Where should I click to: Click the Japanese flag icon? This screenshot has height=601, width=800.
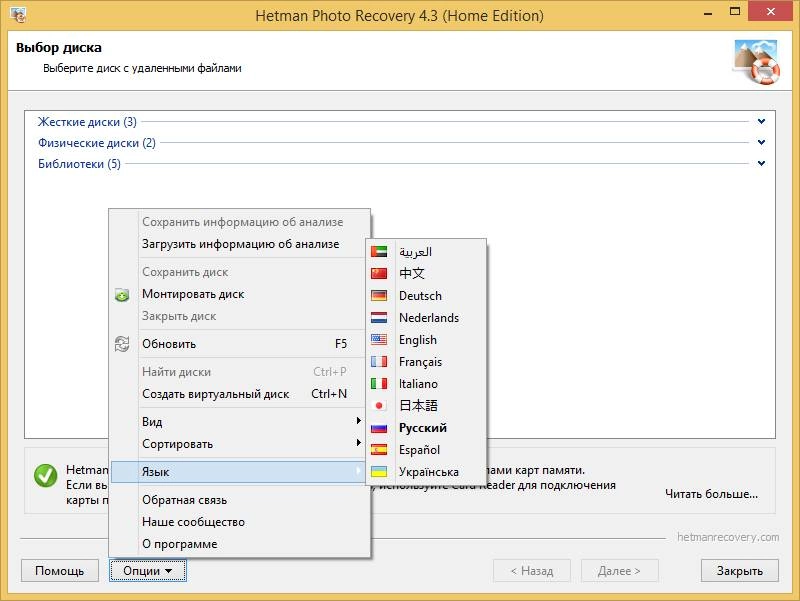379,406
